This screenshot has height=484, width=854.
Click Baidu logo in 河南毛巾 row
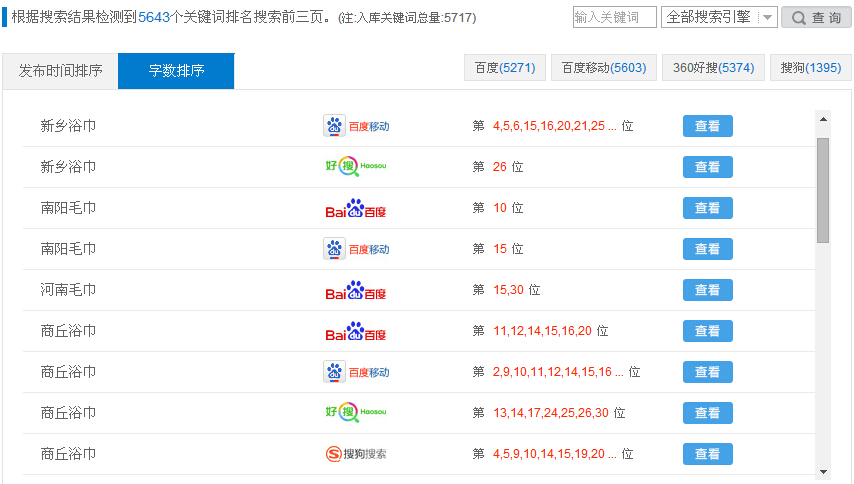(x=356, y=290)
